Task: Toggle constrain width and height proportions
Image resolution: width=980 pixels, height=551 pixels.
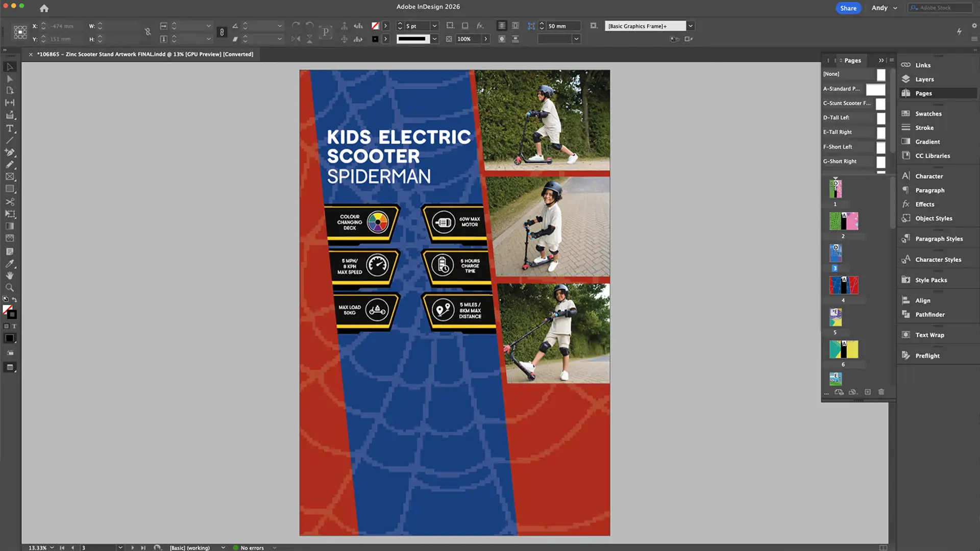Action: tap(148, 32)
